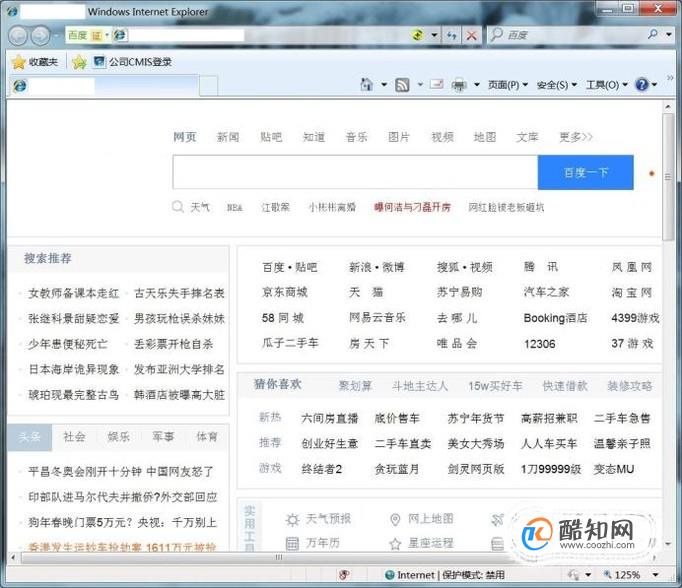Select the 图片 images search tab

click(399, 137)
